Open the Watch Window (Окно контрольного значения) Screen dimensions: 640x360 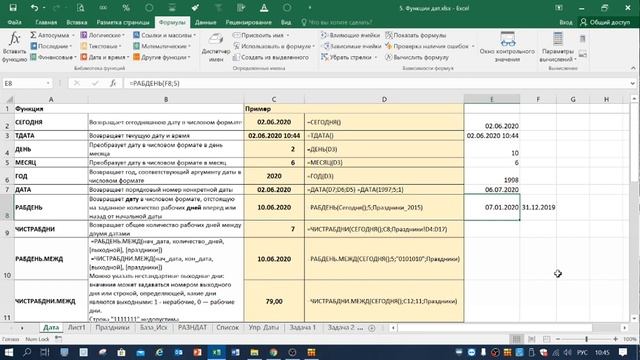[507, 47]
